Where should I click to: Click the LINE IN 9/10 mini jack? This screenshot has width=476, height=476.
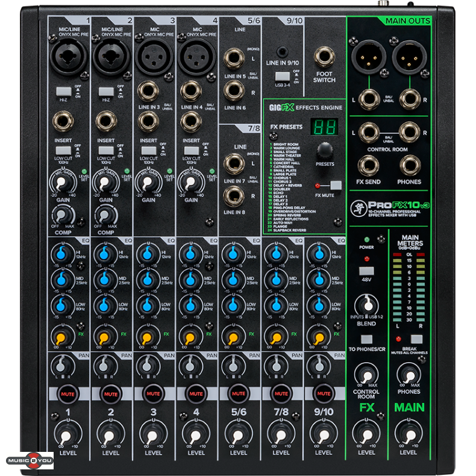(x=283, y=52)
